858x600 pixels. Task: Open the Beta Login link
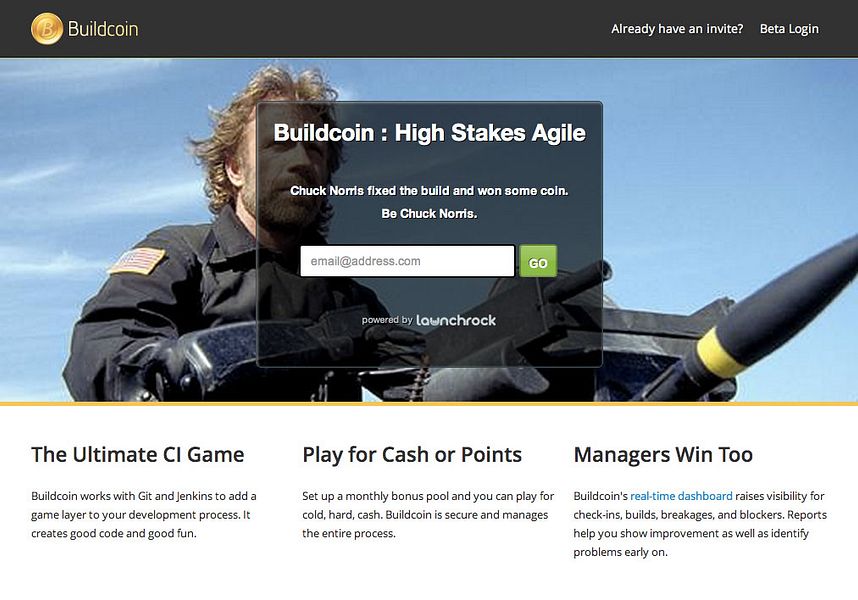point(789,29)
